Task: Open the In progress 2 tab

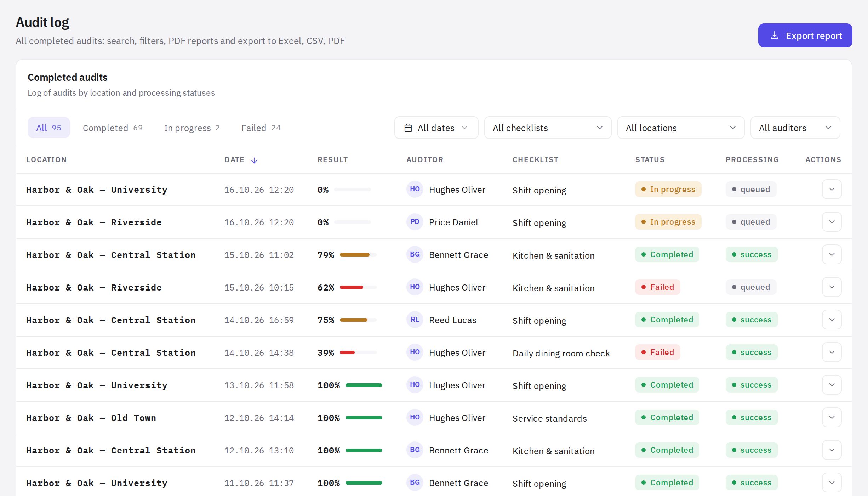Action: tap(192, 128)
